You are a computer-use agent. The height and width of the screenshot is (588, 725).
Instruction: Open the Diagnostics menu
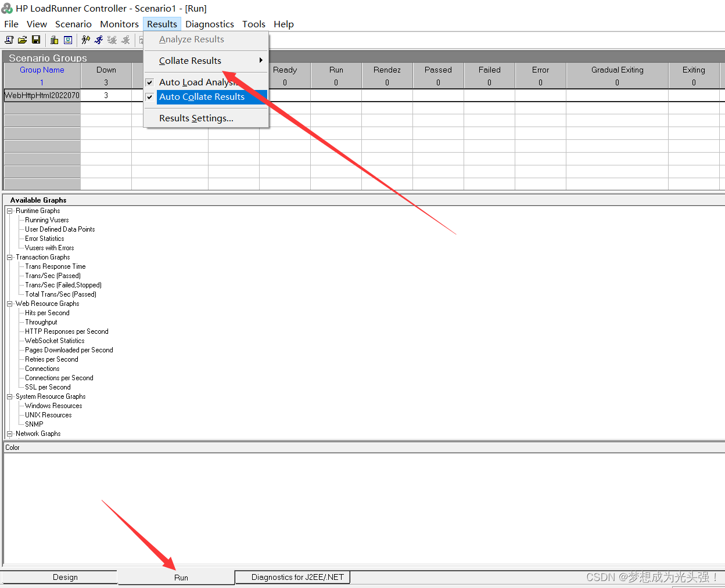coord(210,24)
